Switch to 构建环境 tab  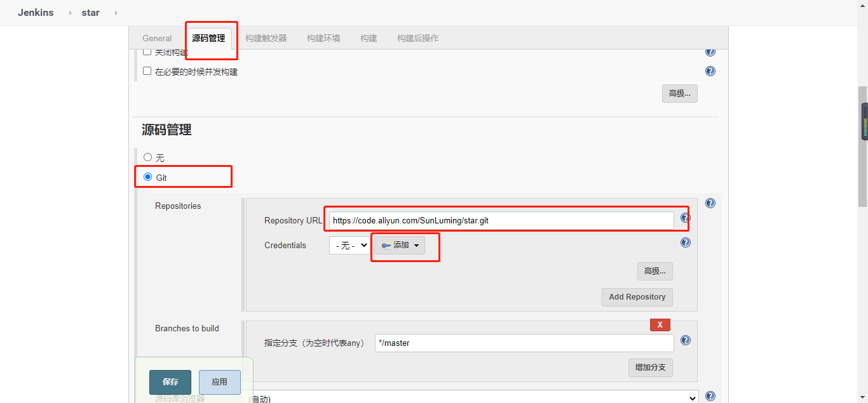pos(323,38)
